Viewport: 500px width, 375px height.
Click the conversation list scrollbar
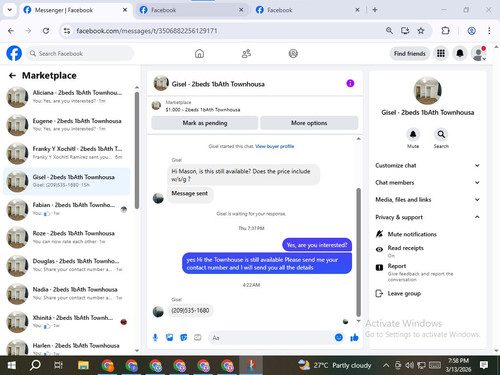pyautogui.click(x=137, y=150)
